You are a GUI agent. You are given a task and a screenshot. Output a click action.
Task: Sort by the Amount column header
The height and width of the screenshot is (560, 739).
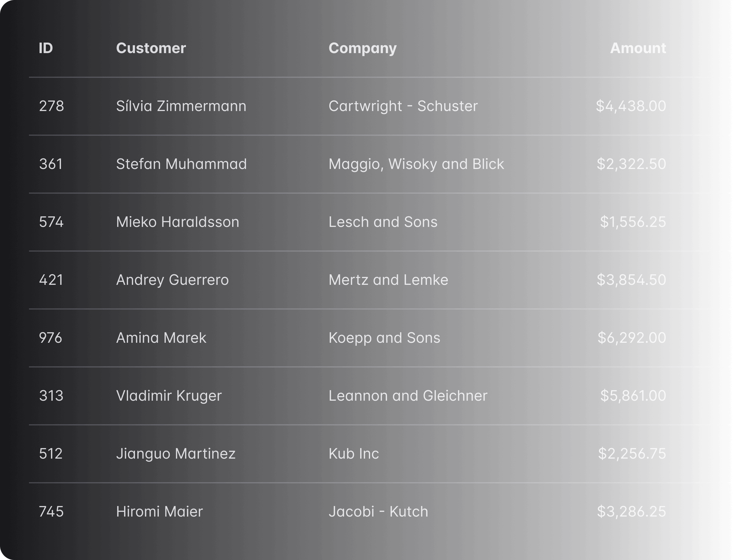[638, 48]
